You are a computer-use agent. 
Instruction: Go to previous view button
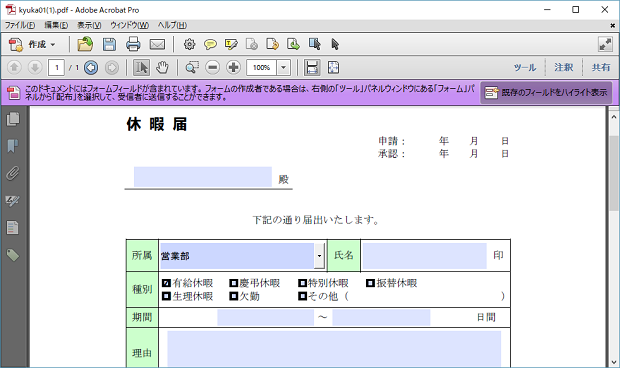click(x=91, y=68)
